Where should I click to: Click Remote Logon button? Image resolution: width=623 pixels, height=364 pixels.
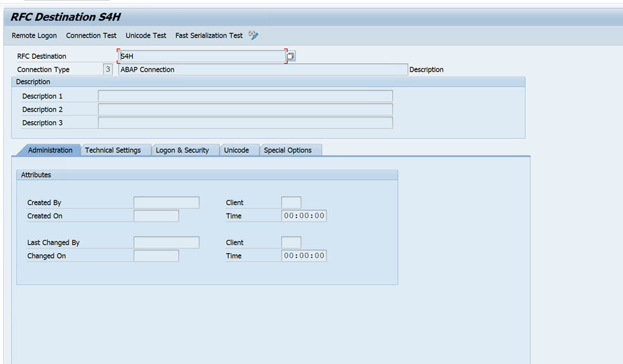35,36
